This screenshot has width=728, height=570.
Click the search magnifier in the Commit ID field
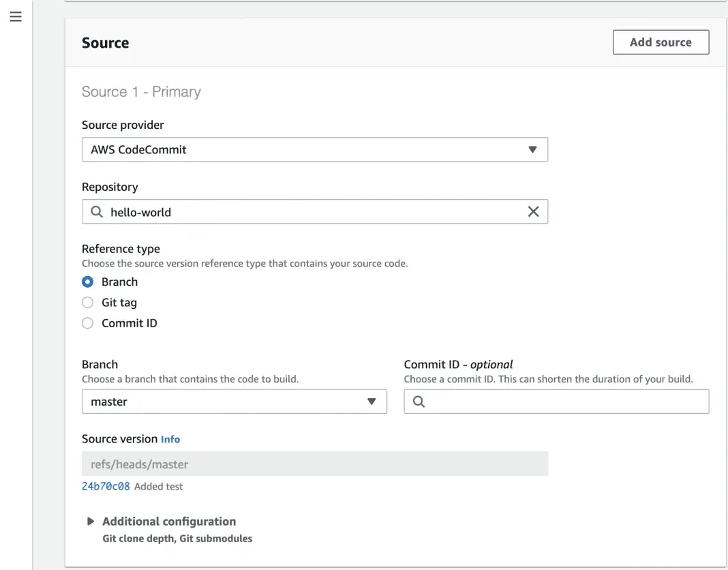[x=419, y=402]
